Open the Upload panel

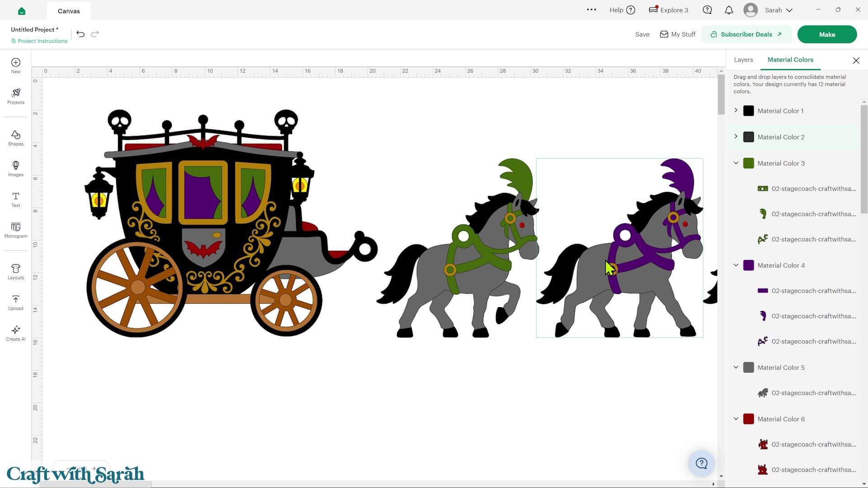[x=15, y=302]
